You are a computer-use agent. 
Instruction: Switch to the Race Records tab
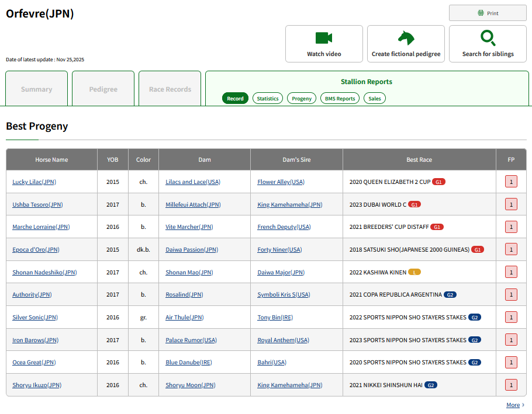(x=170, y=89)
